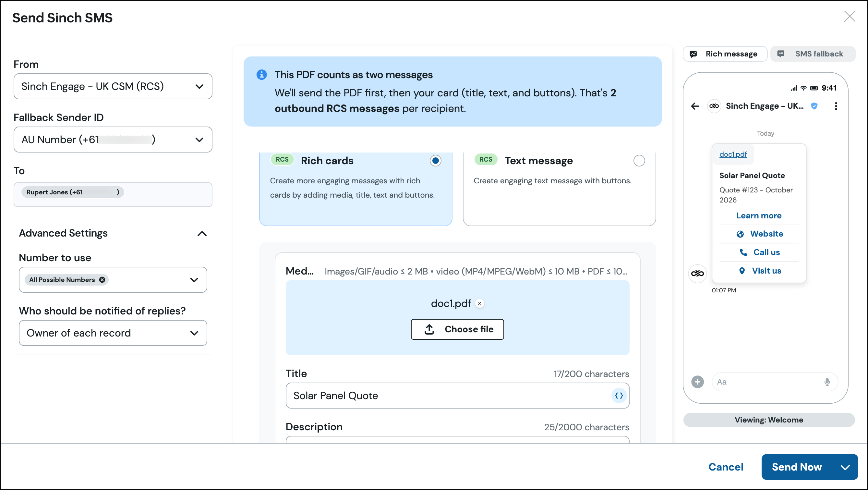Open the three-dot menu in the phone preview
Screen dimensions: 868x490
coord(836,106)
